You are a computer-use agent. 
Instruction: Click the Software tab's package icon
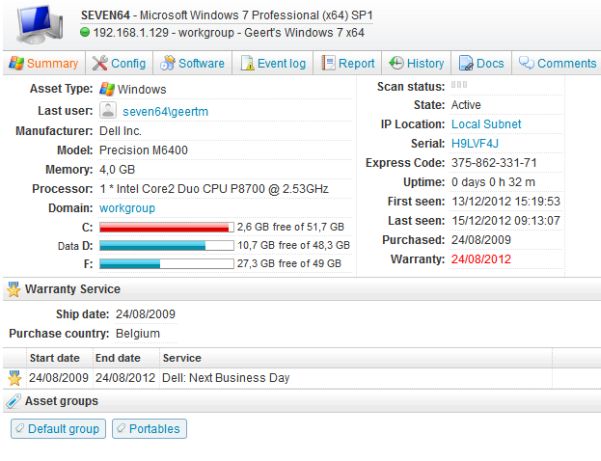pos(167,63)
